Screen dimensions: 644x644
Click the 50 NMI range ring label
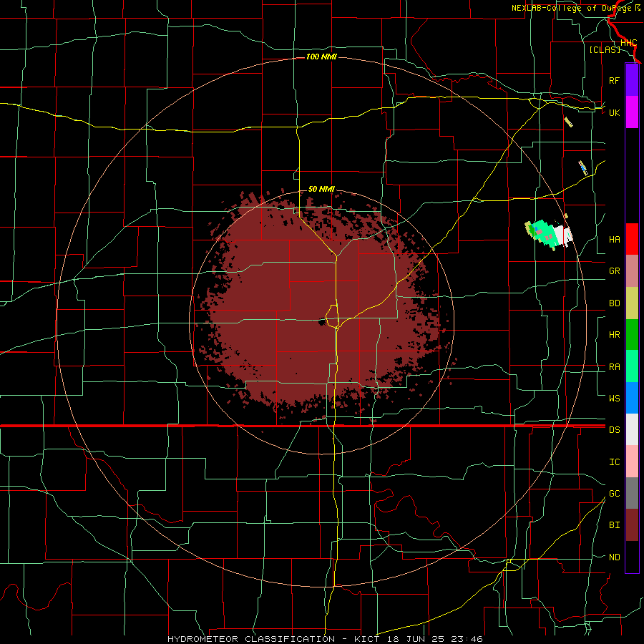[x=321, y=189]
